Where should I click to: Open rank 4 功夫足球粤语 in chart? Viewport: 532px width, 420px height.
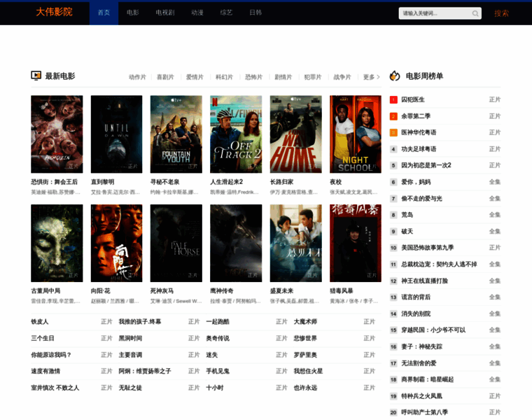[419, 149]
